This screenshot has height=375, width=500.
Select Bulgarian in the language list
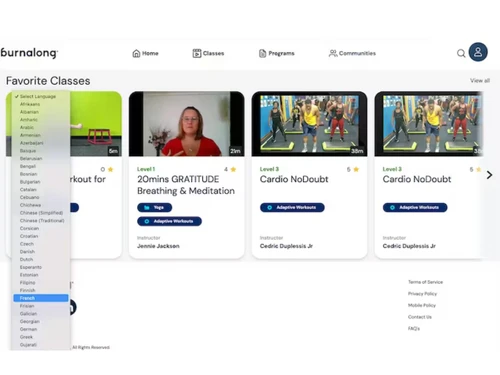click(41, 182)
